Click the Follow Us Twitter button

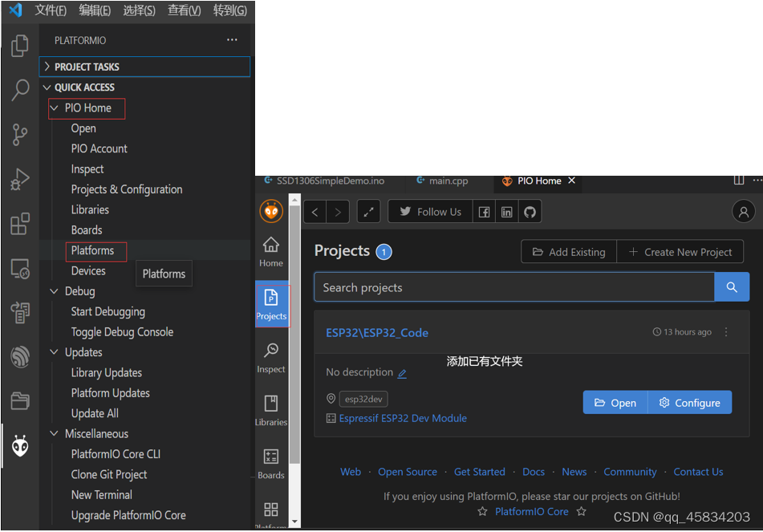point(430,212)
